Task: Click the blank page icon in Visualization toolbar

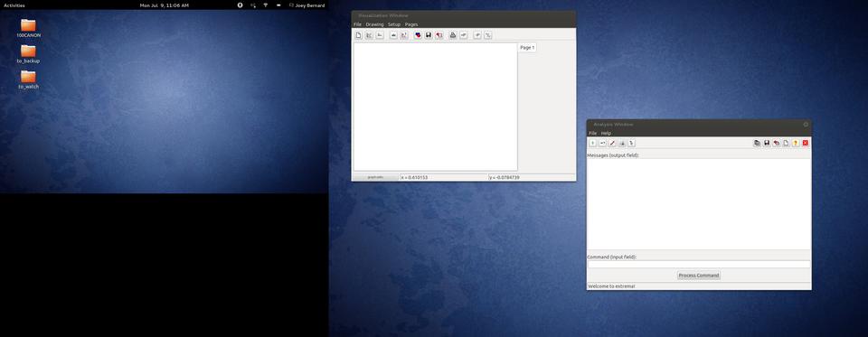Action: point(358,35)
